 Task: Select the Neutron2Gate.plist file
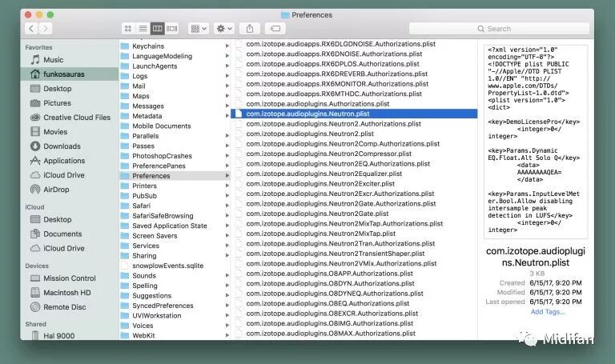(x=354, y=214)
